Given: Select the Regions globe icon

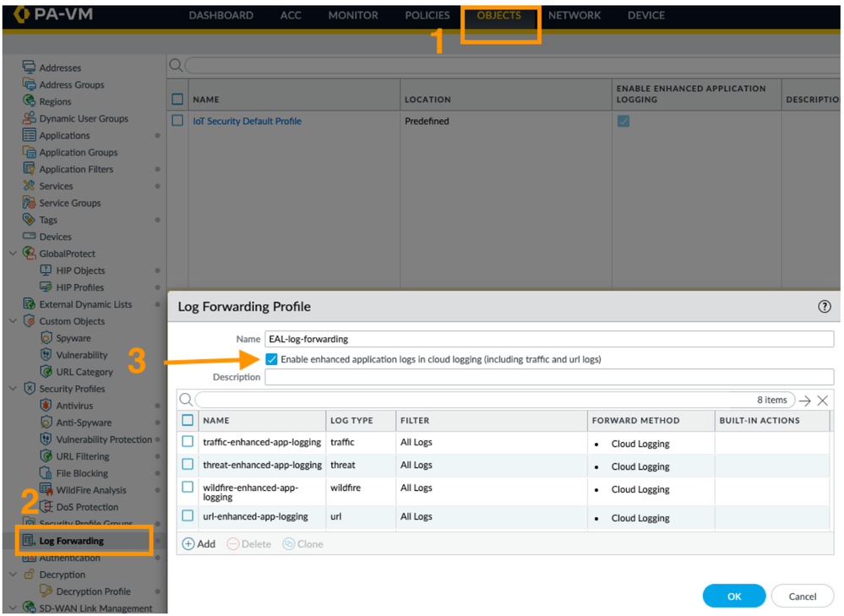Looking at the screenshot, I should point(30,101).
